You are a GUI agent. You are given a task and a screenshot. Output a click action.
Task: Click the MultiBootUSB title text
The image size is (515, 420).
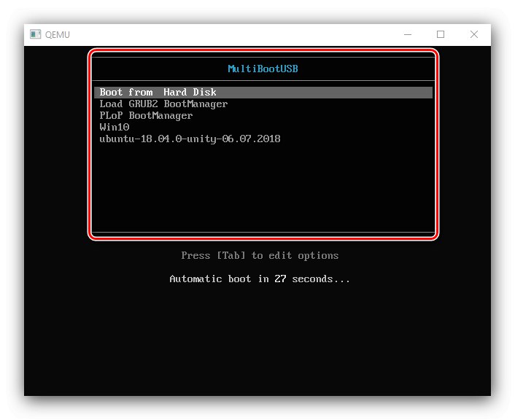tap(263, 69)
